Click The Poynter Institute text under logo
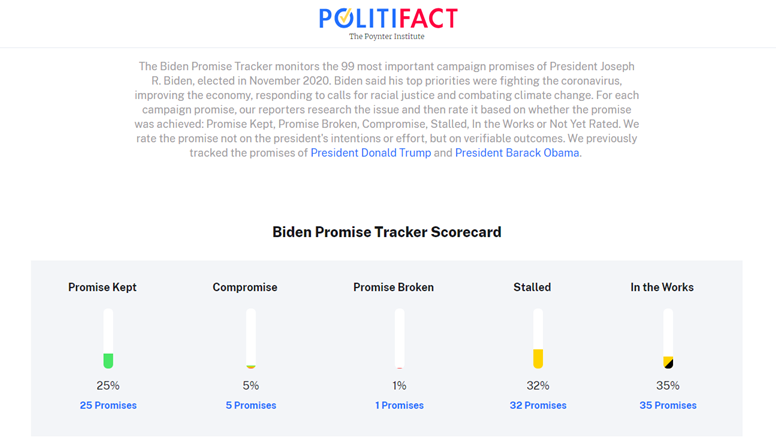The width and height of the screenshot is (776, 446). [x=387, y=37]
